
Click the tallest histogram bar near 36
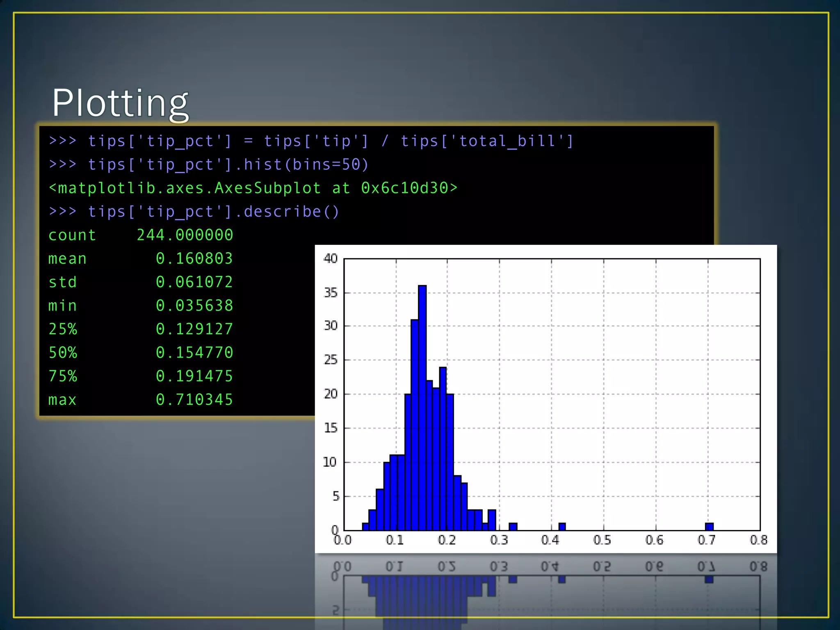coord(422,408)
